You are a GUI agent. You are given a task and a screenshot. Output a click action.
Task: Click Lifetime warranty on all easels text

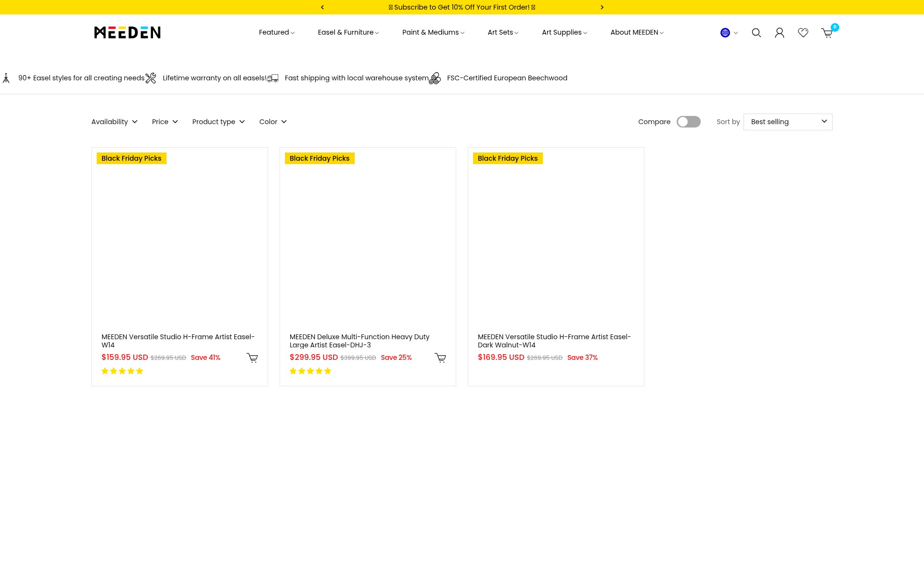(214, 78)
